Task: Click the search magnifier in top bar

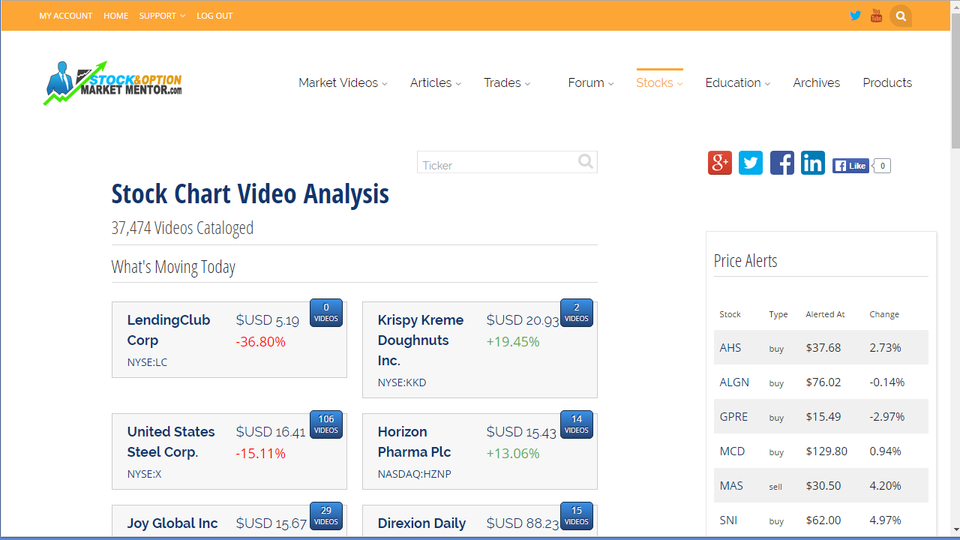Action: tap(901, 16)
